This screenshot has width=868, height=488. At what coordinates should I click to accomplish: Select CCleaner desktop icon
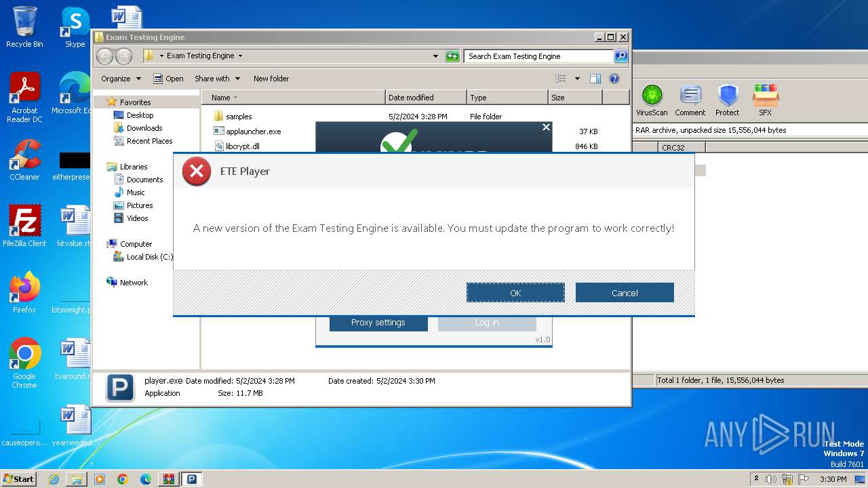tap(24, 160)
